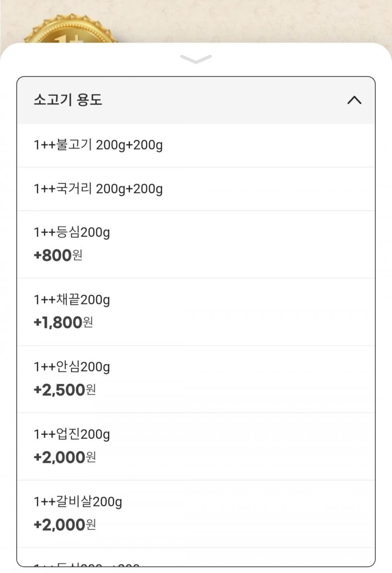Viewport: 392px width, 573px height.
Task: Tap the +2,500원 surcharge label
Action: [x=64, y=390]
